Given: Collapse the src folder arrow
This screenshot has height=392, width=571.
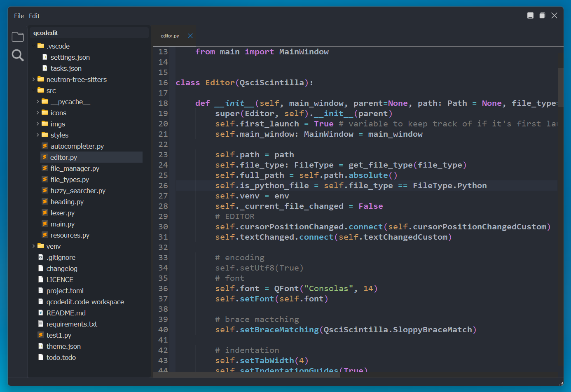Looking at the screenshot, I should point(34,90).
